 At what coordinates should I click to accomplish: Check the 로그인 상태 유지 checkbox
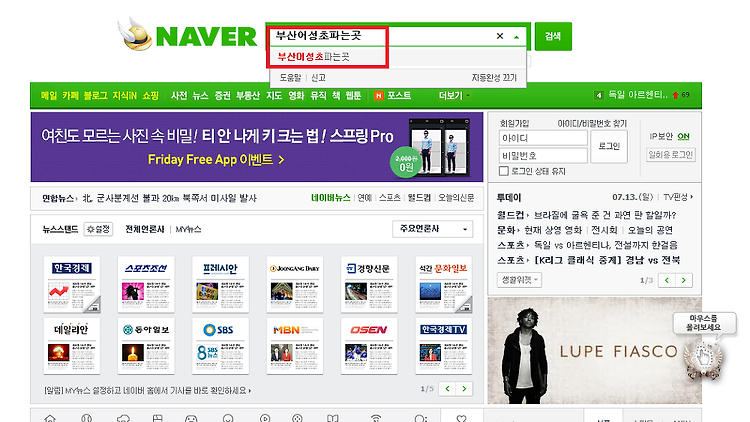504,171
